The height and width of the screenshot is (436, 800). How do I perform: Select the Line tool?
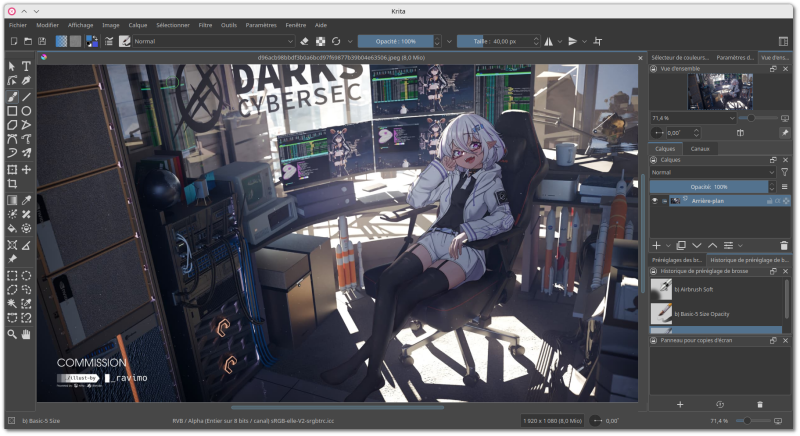26,96
